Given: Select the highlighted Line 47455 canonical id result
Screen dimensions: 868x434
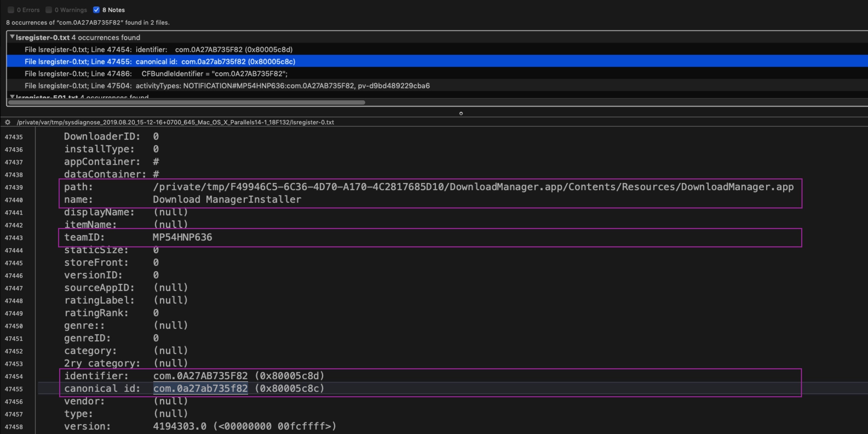Looking at the screenshot, I should [x=160, y=62].
